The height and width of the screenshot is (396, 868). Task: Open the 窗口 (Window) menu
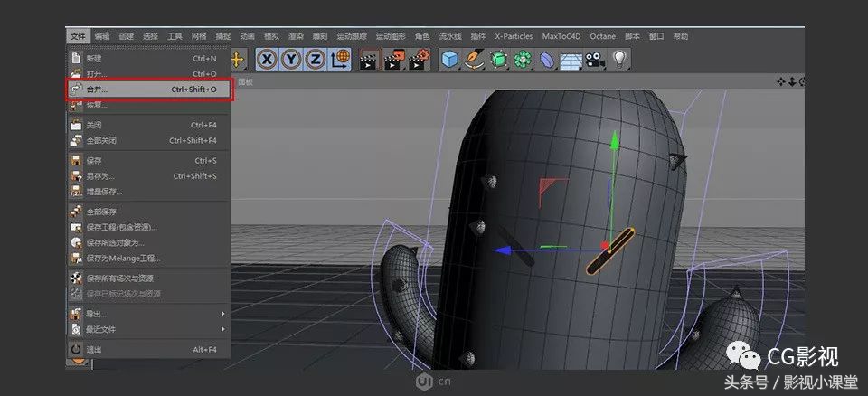[656, 36]
